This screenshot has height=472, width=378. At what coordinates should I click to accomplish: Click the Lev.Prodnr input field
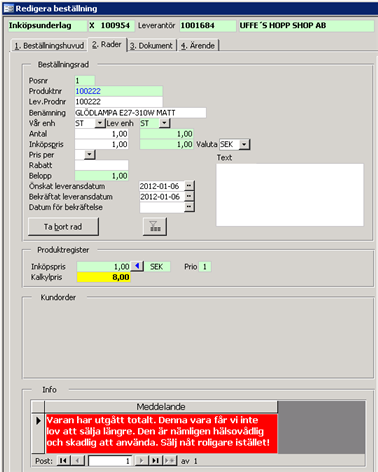[118, 102]
